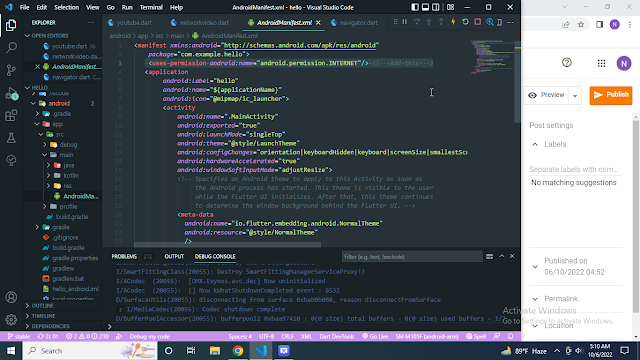Click the Publish button in Blogger
This screenshot has height=360, width=640.
pos(611,95)
